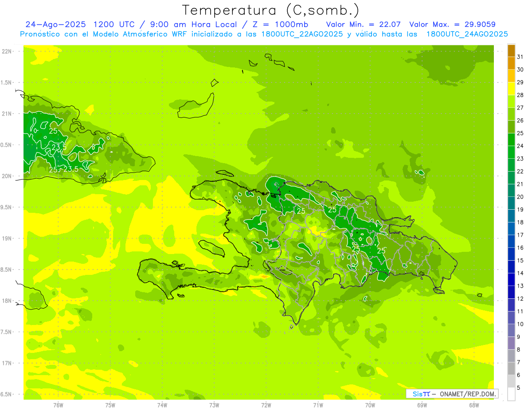Screen dimensions: 532x411
Task: Click the "75W" longitude label
Action: [110, 405]
